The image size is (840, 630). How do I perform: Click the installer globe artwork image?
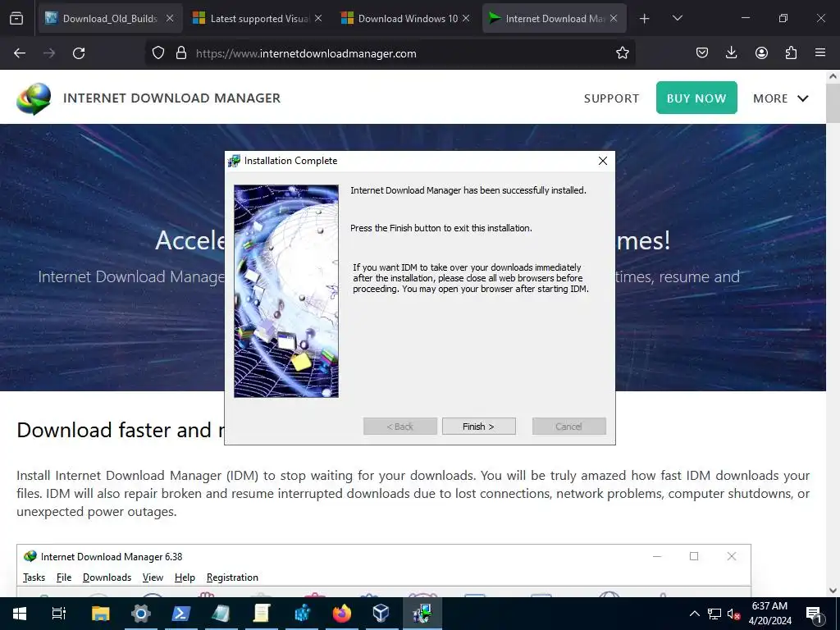(286, 291)
